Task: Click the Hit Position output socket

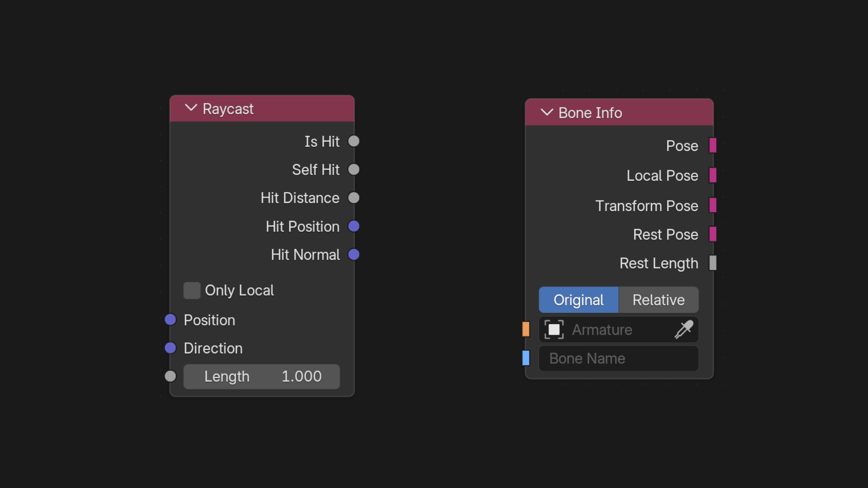Action: pos(354,226)
